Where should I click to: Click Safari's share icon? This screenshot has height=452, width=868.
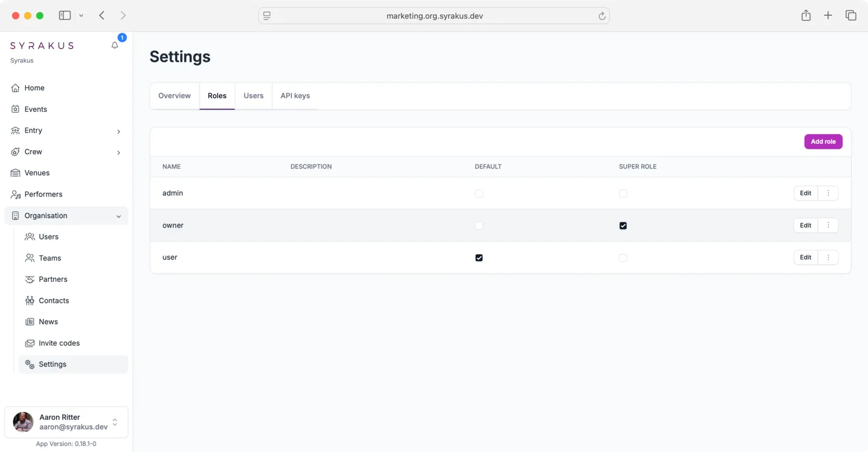[x=806, y=16]
